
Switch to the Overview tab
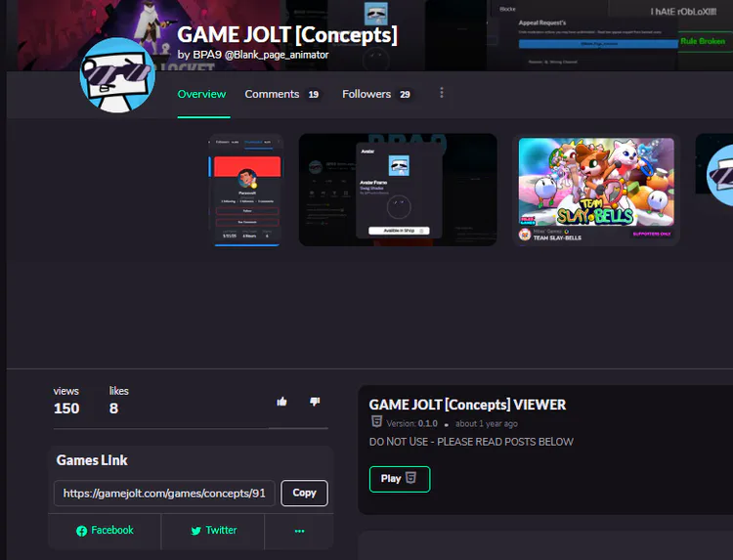tap(201, 94)
